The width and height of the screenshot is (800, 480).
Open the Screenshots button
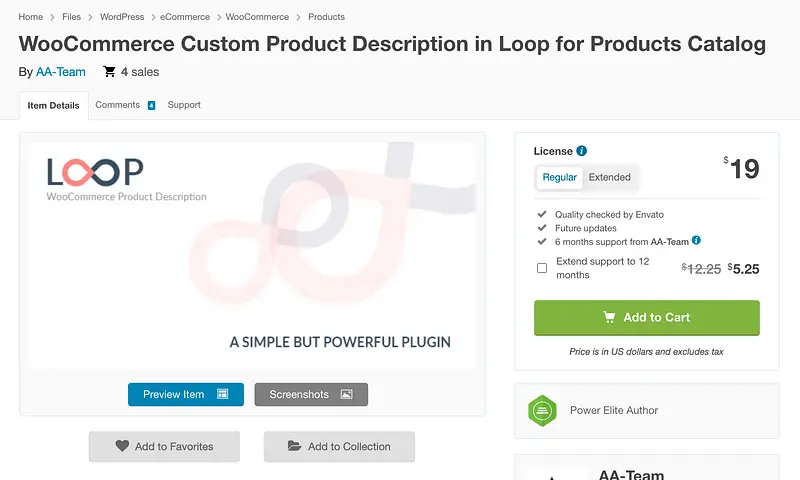(311, 394)
